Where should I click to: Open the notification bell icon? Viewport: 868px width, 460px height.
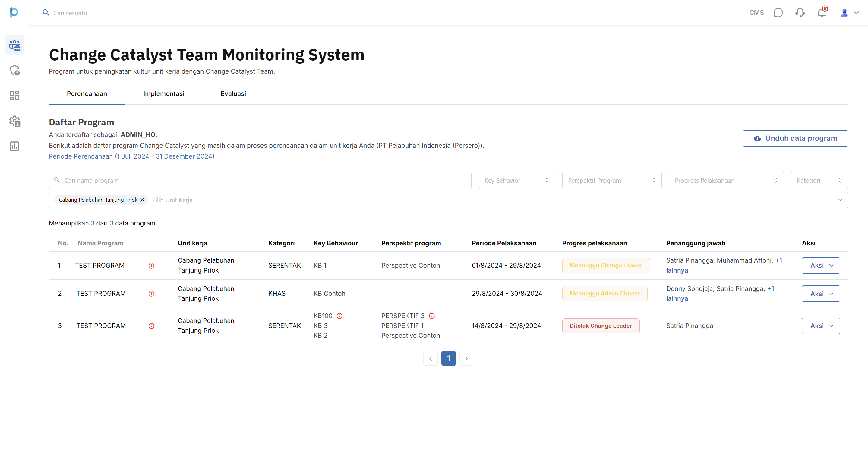[822, 13]
